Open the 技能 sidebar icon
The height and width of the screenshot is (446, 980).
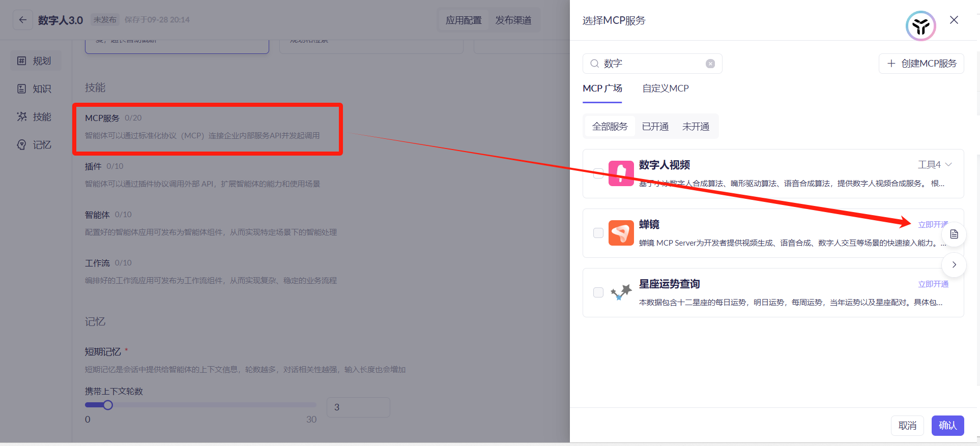coord(22,117)
